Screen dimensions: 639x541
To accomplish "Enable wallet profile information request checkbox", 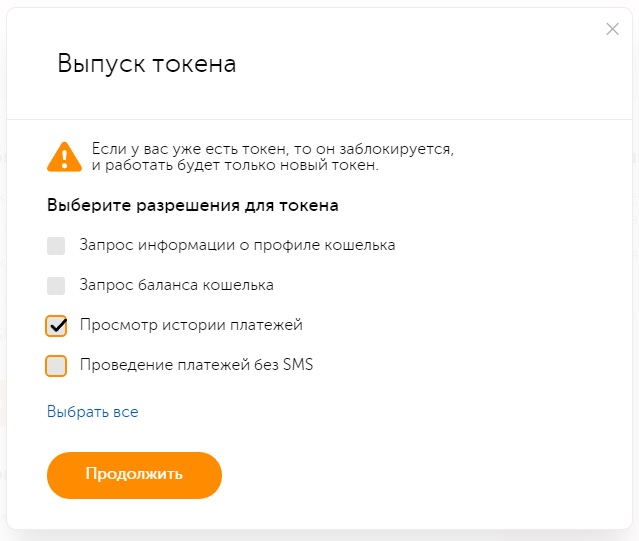I will click(56, 246).
